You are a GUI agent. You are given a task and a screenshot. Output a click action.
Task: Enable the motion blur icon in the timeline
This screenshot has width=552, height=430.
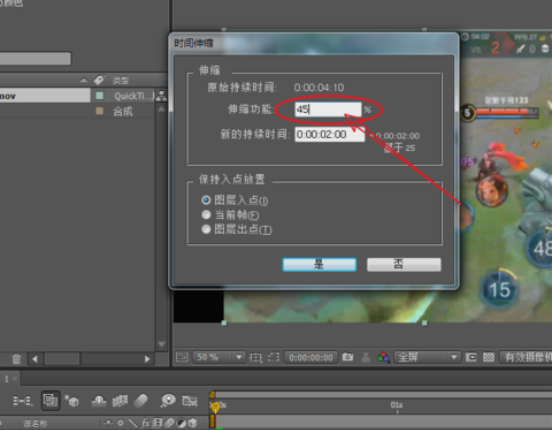141,401
